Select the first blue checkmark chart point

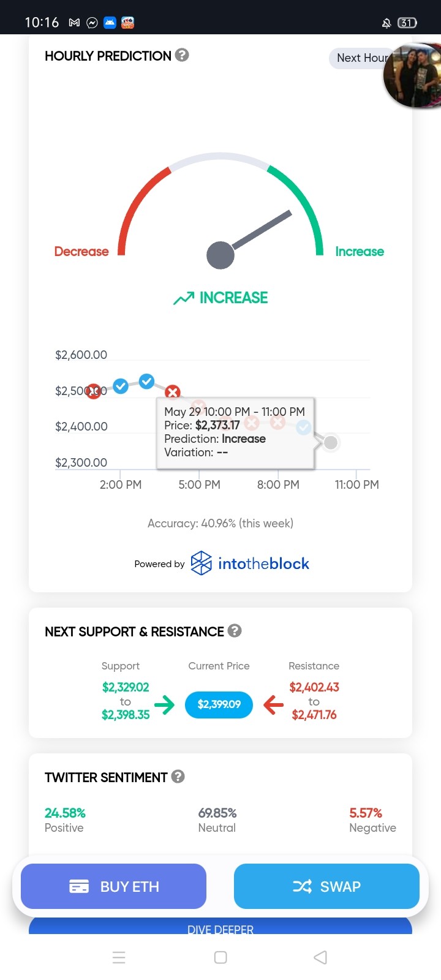click(x=121, y=386)
